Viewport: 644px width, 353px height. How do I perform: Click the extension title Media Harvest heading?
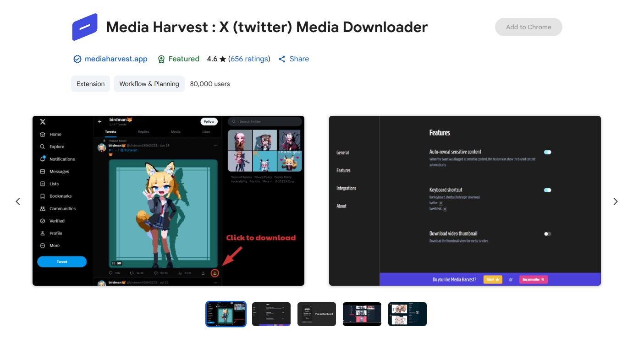point(267,27)
